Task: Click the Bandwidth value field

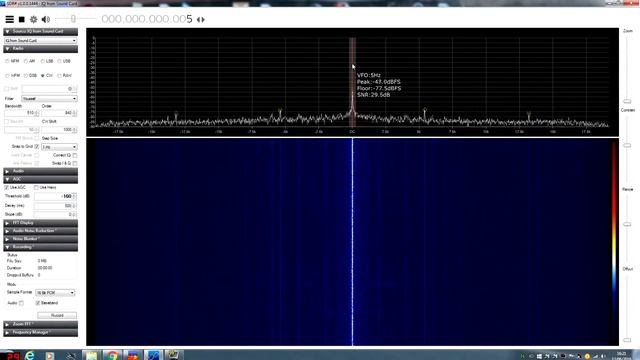Action: click(x=22, y=113)
